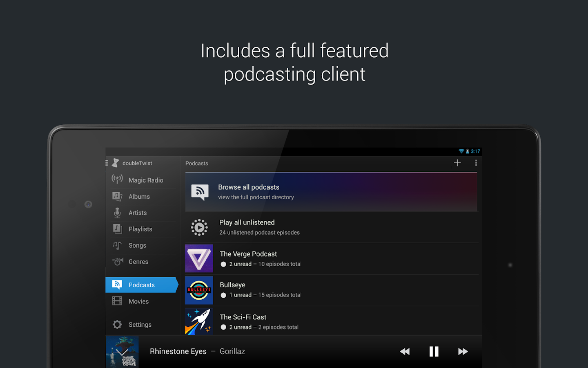Screen dimensions: 588x368
Task: Skip to the next track
Action: click(x=463, y=352)
